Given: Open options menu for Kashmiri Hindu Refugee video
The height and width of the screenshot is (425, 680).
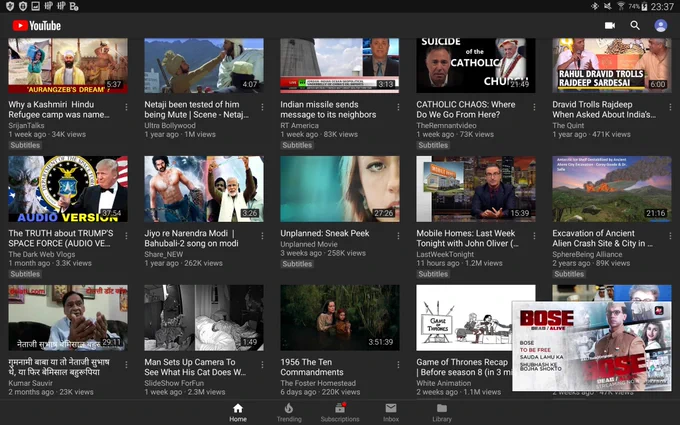Looking at the screenshot, I should point(126,107).
